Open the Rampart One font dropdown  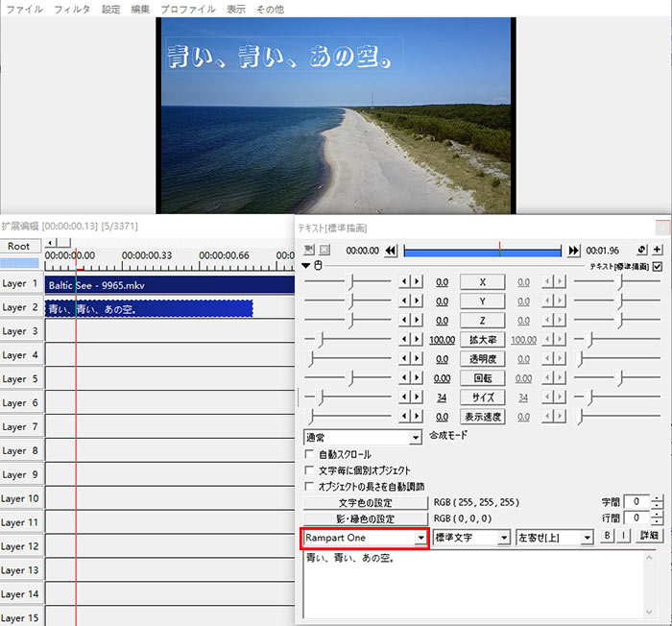tap(420, 538)
